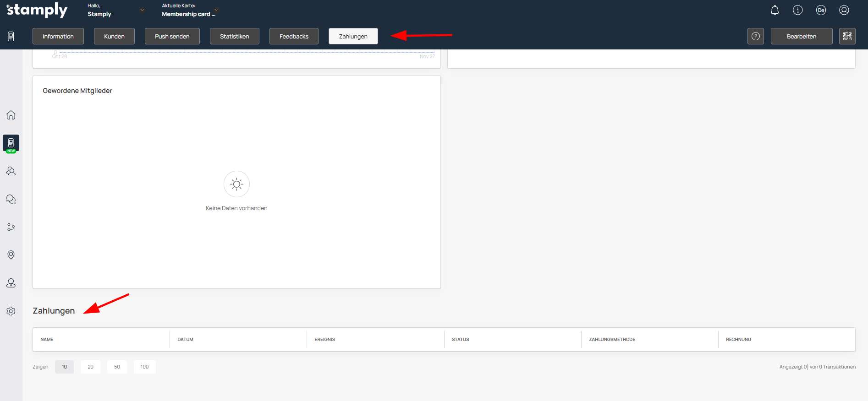The height and width of the screenshot is (401, 868).
Task: Open the De language selector
Action: 821,10
